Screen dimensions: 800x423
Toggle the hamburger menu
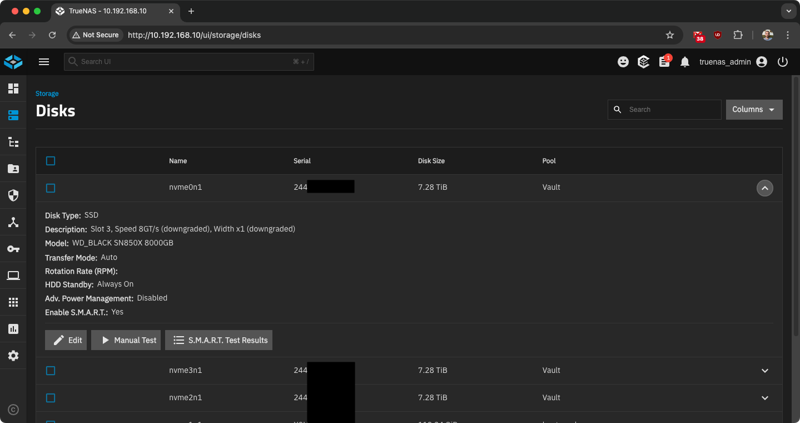(44, 62)
